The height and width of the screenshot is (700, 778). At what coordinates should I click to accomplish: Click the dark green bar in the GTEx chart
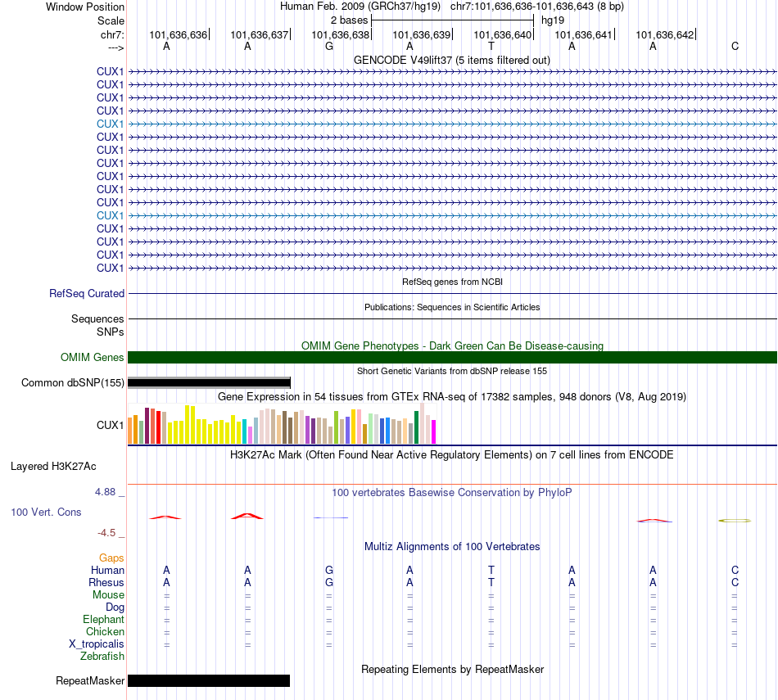click(x=416, y=427)
